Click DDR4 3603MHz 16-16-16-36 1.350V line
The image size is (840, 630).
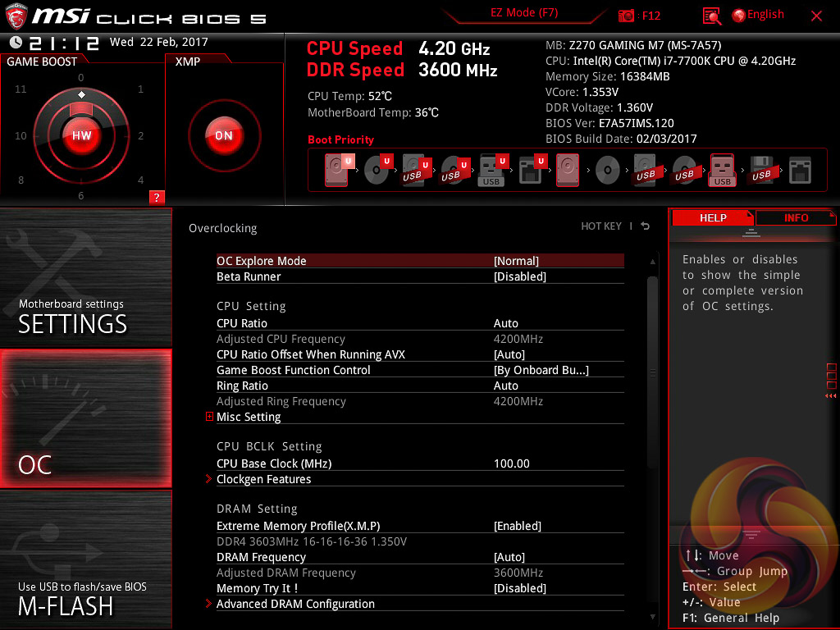(x=311, y=541)
